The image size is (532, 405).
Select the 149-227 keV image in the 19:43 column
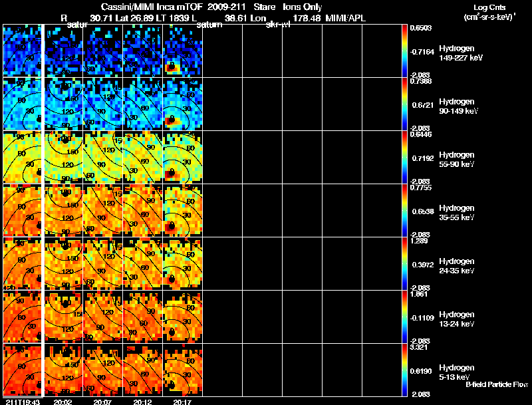point(23,51)
